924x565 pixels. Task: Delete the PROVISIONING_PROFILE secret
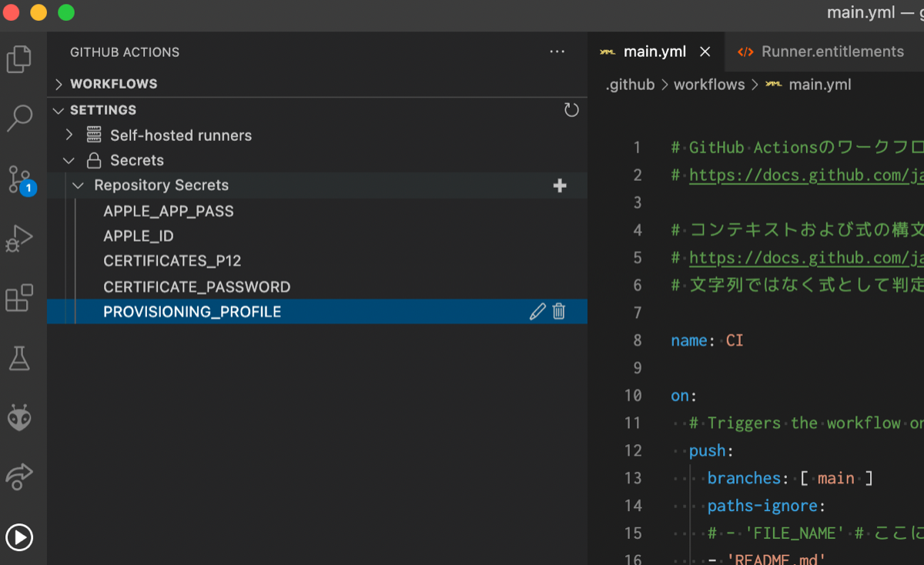tap(560, 312)
